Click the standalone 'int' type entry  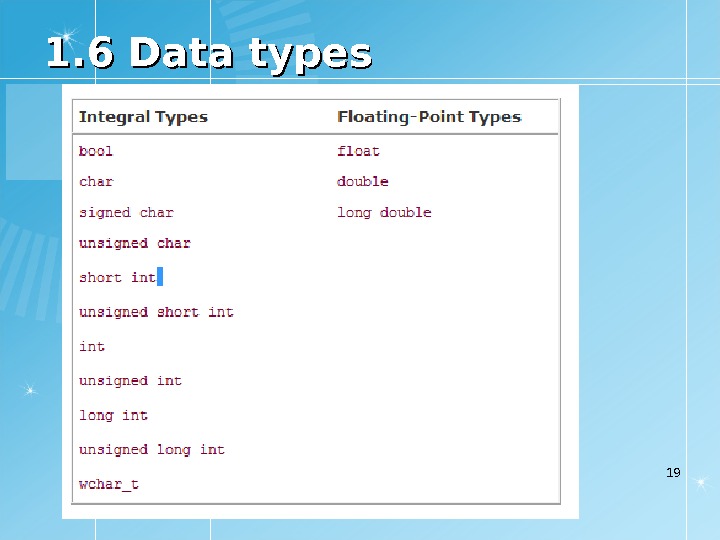(92, 346)
